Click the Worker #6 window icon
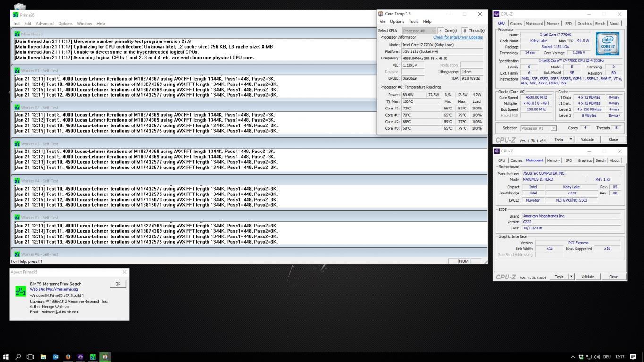 [17, 254]
